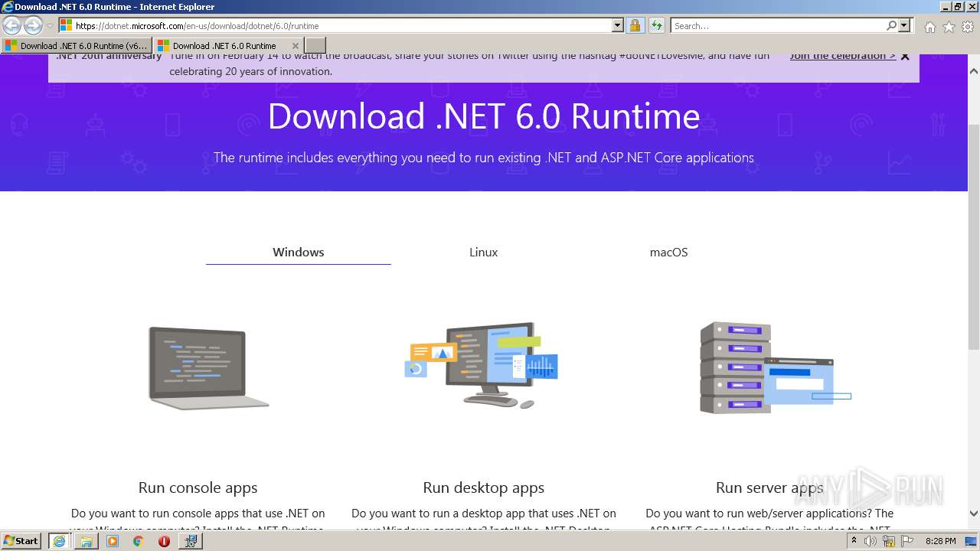
Task: Click the desktop monitor apps illustration
Action: click(482, 364)
